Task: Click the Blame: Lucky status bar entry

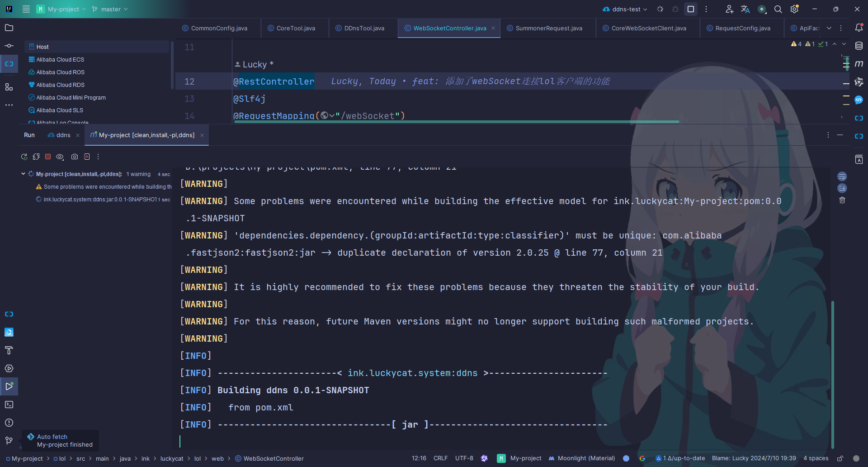Action: (754, 458)
